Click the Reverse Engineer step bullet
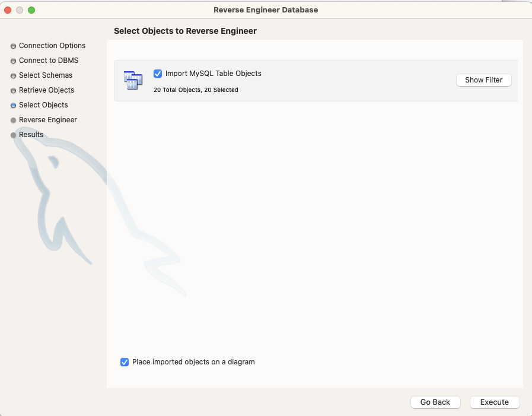Image resolution: width=532 pixels, height=416 pixels. tap(13, 120)
